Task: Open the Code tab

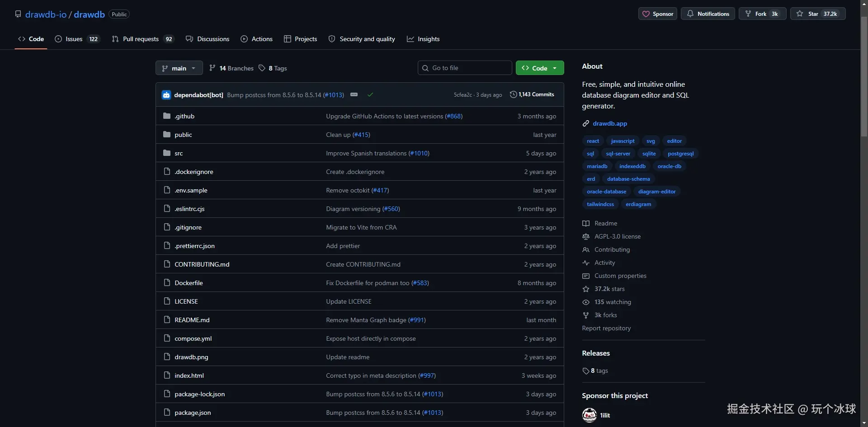Action: 31,39
